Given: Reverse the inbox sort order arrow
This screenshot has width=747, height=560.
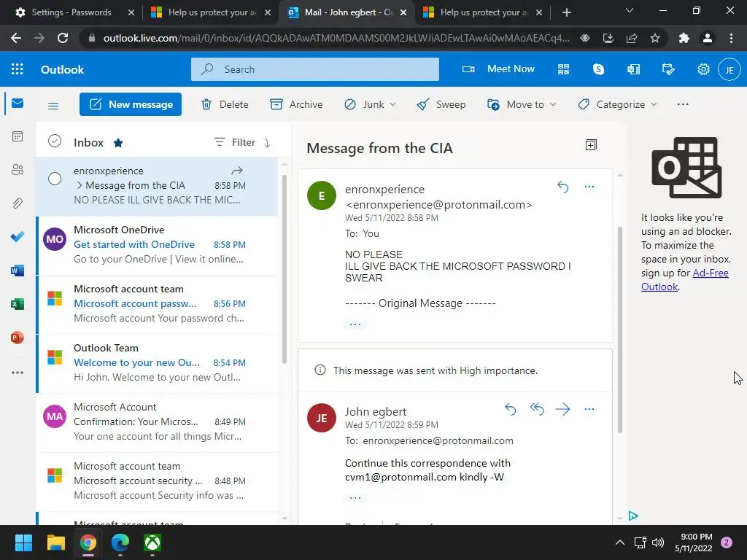Looking at the screenshot, I should (x=267, y=142).
